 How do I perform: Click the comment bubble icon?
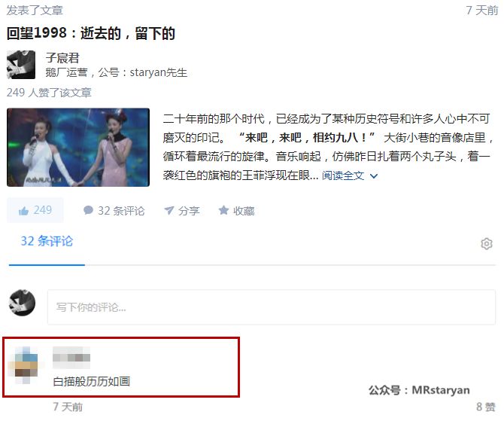[88, 211]
